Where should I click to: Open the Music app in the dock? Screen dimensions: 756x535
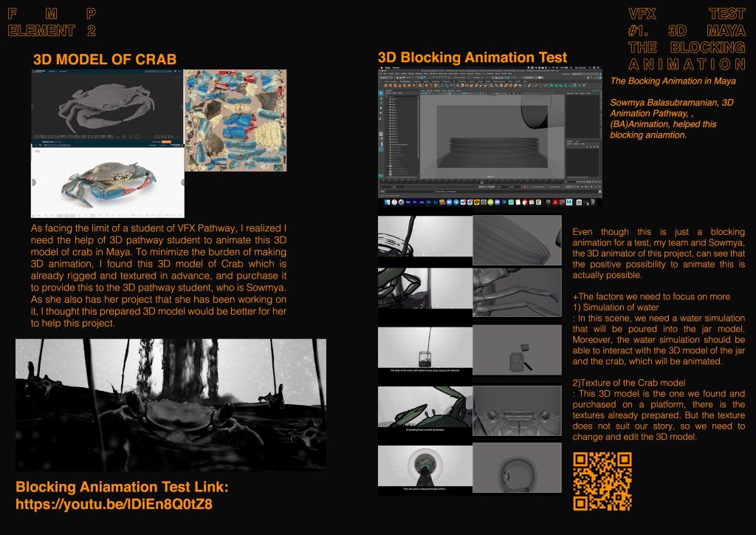[x=394, y=202]
